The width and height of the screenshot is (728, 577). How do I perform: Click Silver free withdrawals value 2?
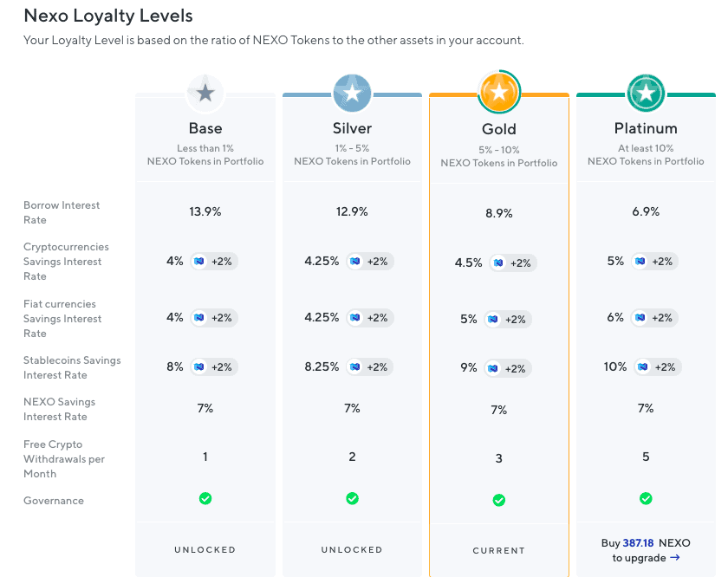click(353, 457)
